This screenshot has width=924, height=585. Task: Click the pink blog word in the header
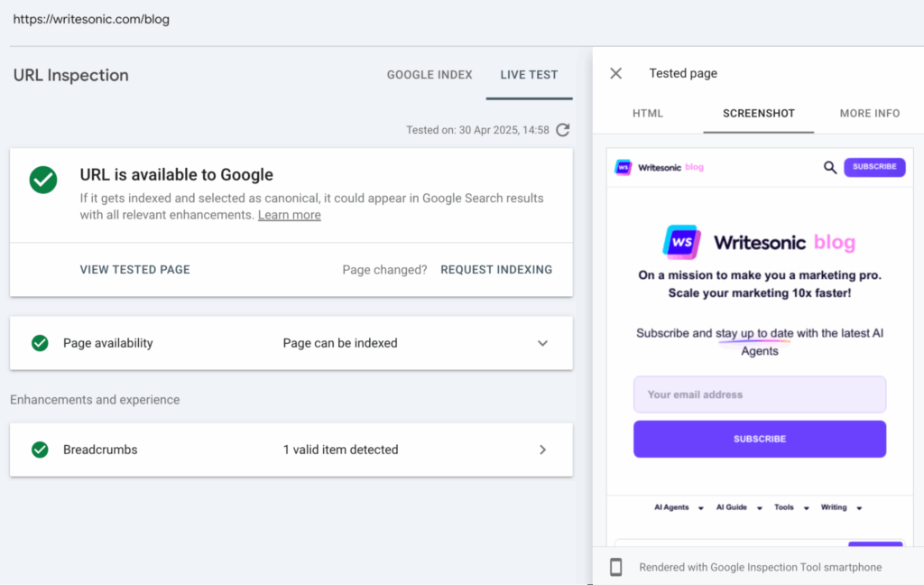[694, 167]
